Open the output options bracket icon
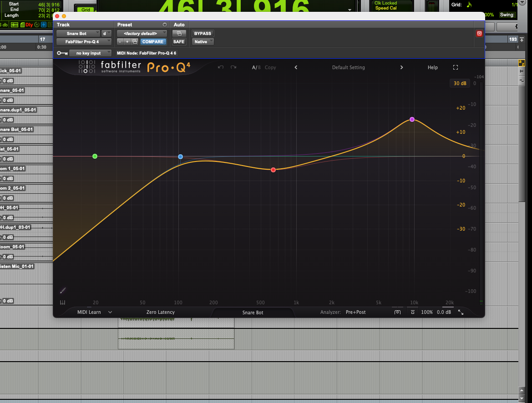 tap(397, 312)
